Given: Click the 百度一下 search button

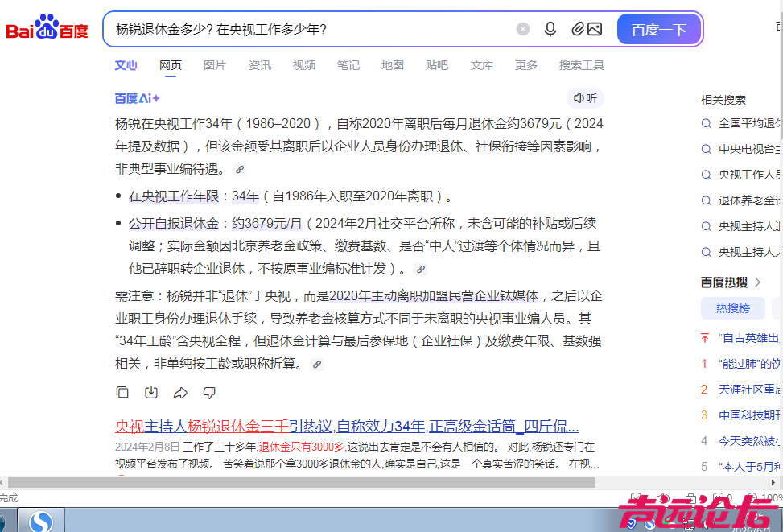Looking at the screenshot, I should 659,30.
